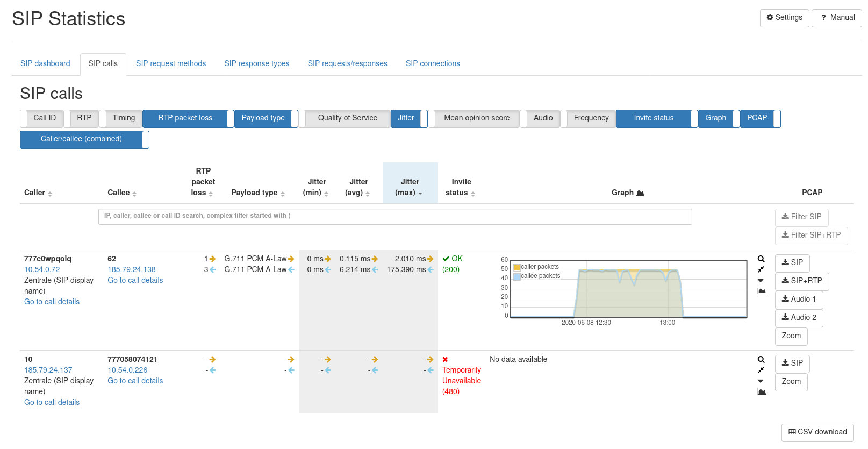Screen dimensions: 868x449
Task: Download SIP PCAP for the 480 call
Action: point(792,364)
